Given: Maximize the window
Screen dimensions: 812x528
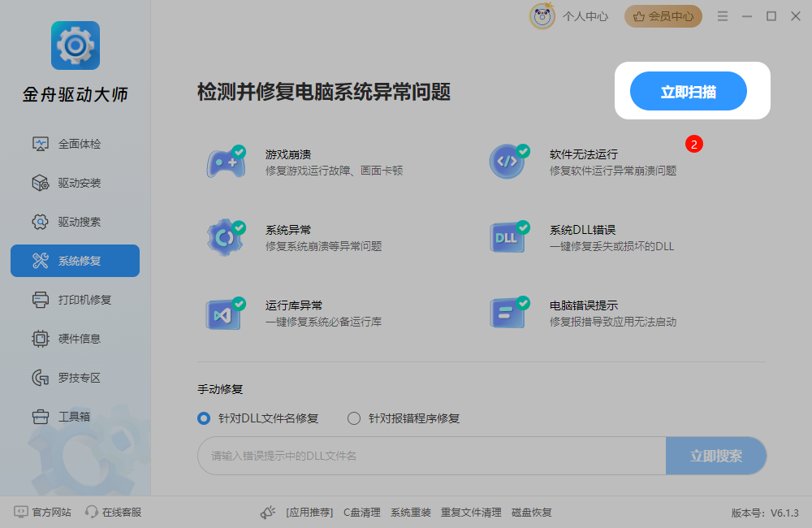Looking at the screenshot, I should click(x=771, y=16).
